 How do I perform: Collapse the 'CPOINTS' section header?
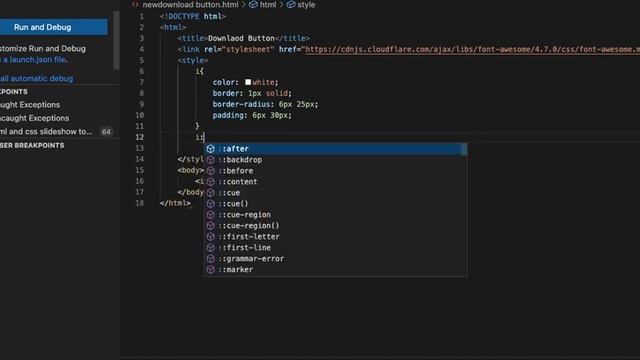[x=14, y=92]
